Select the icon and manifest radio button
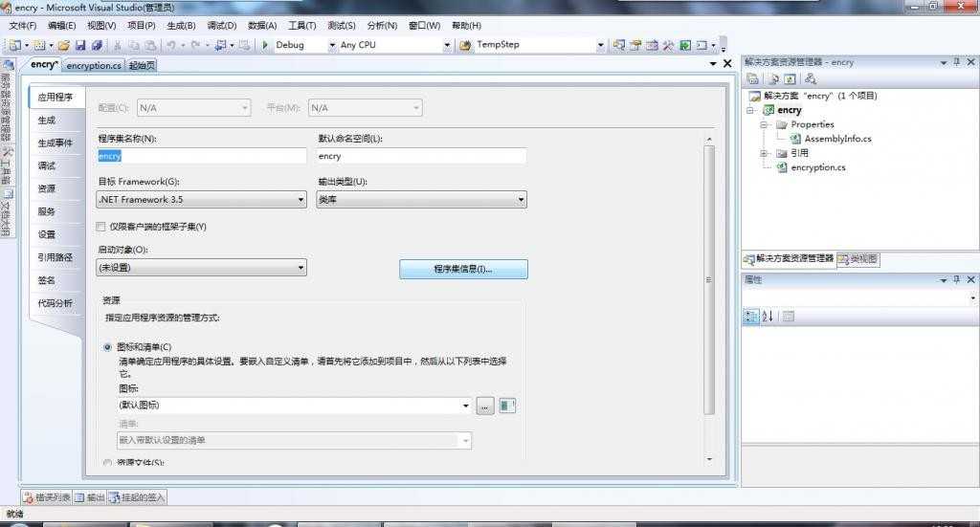This screenshot has width=980, height=527. [107, 347]
